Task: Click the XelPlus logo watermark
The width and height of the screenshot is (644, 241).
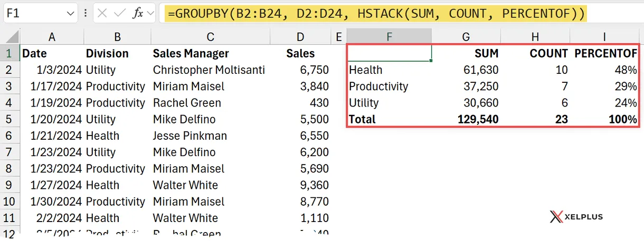Action: tap(576, 217)
